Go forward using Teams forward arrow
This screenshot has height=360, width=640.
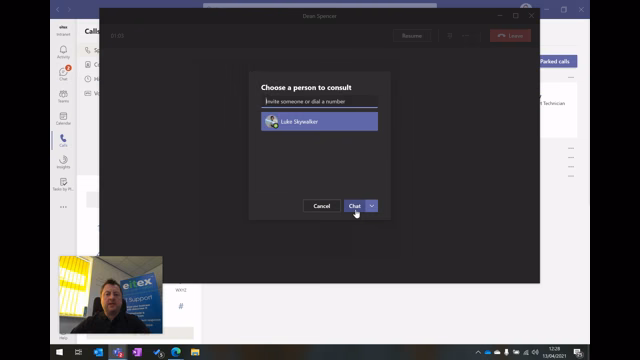(x=69, y=9)
